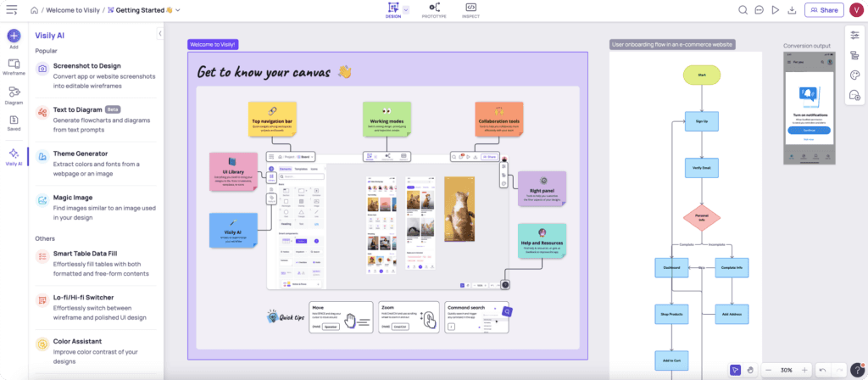Screen dimensions: 868x380
Task: Choose the pointer select tool
Action: point(735,370)
